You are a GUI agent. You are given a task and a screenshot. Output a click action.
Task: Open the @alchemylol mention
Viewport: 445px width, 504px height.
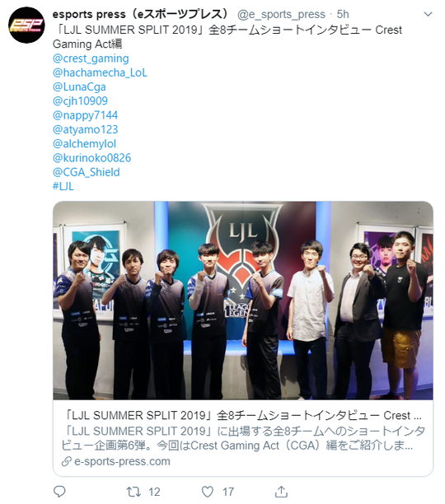[84, 143]
